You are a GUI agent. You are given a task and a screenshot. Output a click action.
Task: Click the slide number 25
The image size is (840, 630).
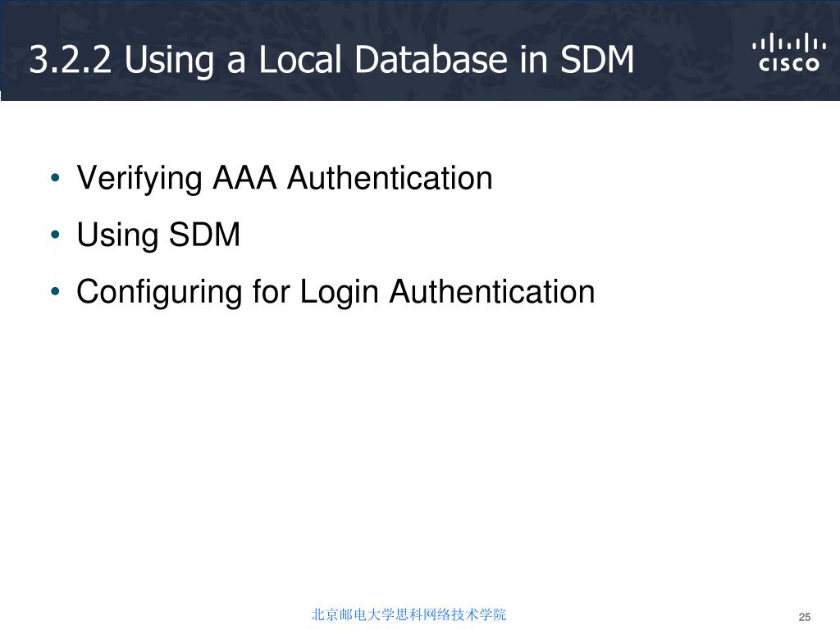805,617
